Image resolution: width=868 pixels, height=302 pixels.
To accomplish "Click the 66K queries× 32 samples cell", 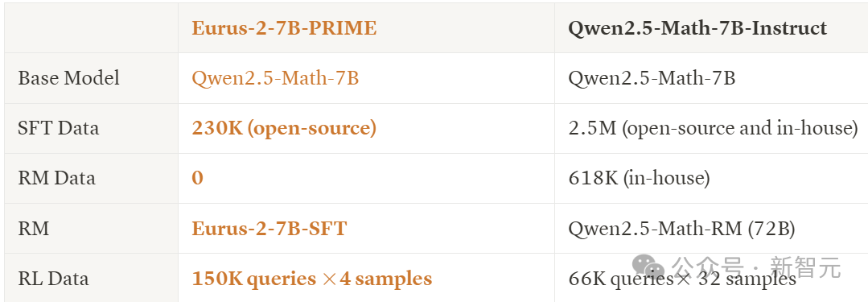I will [682, 278].
